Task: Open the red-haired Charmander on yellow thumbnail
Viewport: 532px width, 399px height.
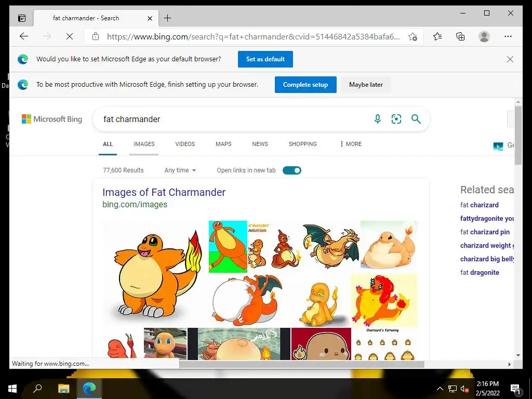Action: point(384,300)
